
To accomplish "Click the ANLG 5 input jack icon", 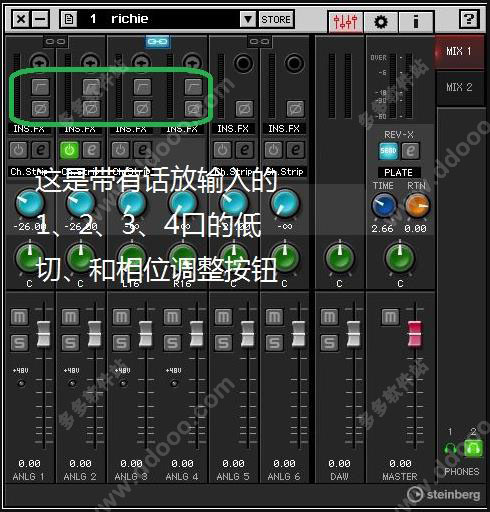I will tap(243, 63).
